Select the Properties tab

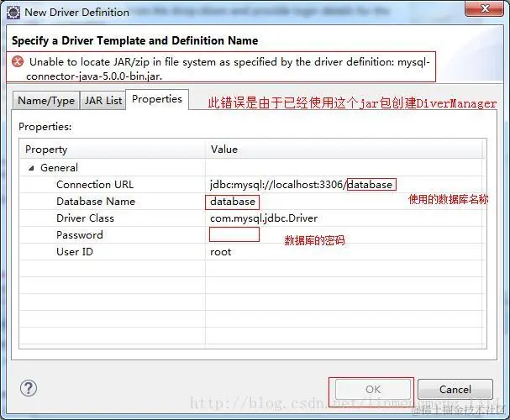coord(157,99)
